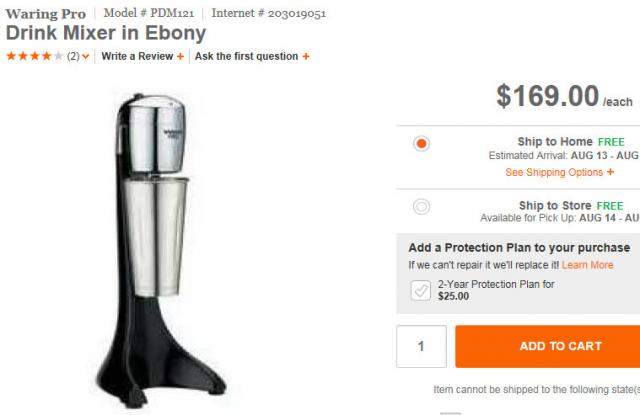Select the Ship to Home radio button

click(421, 143)
